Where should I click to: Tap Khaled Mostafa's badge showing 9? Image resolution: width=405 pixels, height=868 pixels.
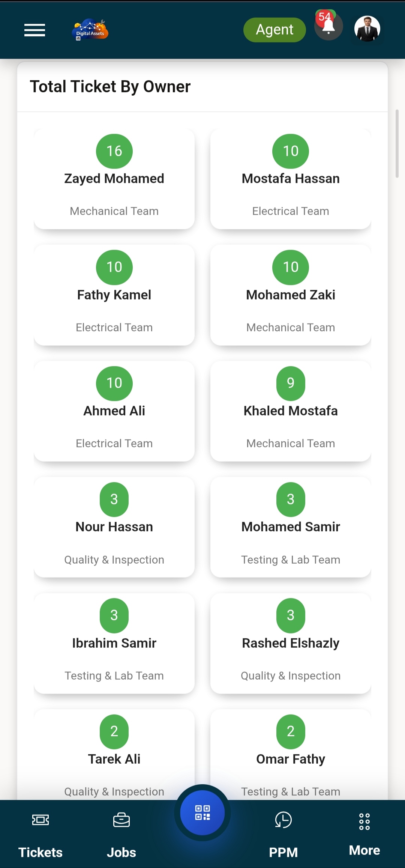291,383
